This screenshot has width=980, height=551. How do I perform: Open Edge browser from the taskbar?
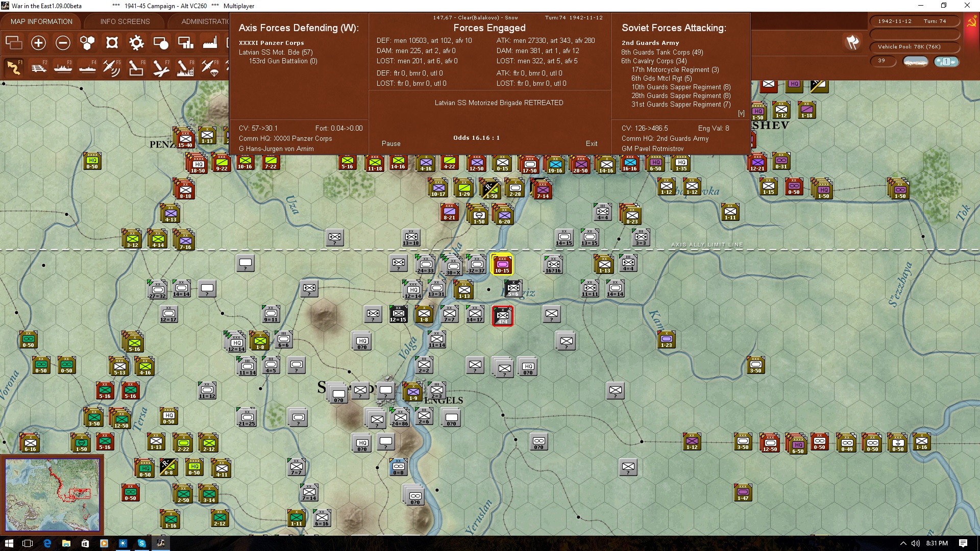click(47, 543)
